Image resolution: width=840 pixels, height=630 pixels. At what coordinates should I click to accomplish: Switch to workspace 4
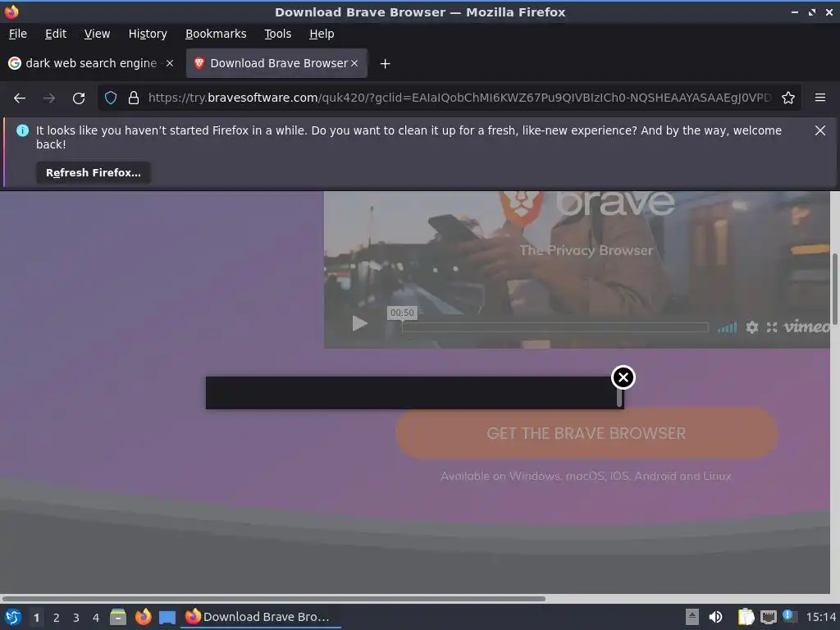(x=96, y=618)
